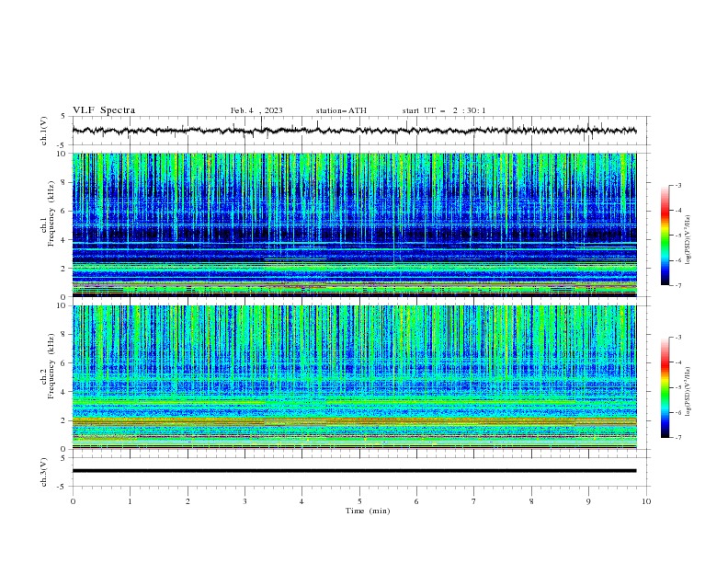The width and height of the screenshot is (728, 563).
Task: Click the time axis tick label "2"
Action: coord(188,501)
